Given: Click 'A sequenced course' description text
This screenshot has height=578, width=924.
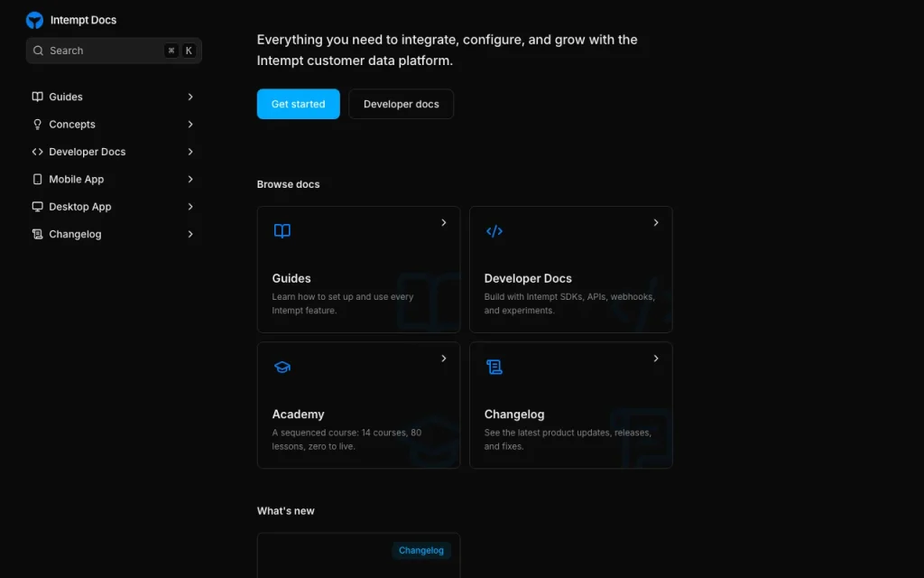Looking at the screenshot, I should pyautogui.click(x=346, y=440).
